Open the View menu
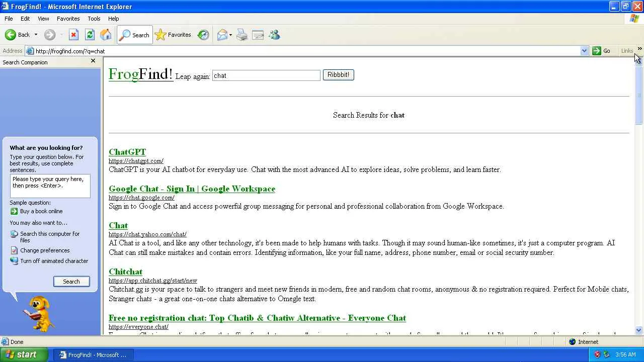 point(43,19)
